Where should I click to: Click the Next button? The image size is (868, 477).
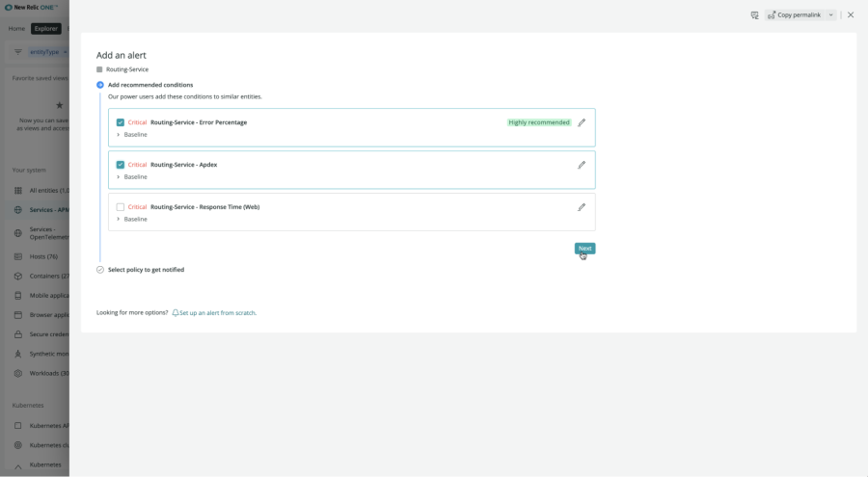point(584,249)
